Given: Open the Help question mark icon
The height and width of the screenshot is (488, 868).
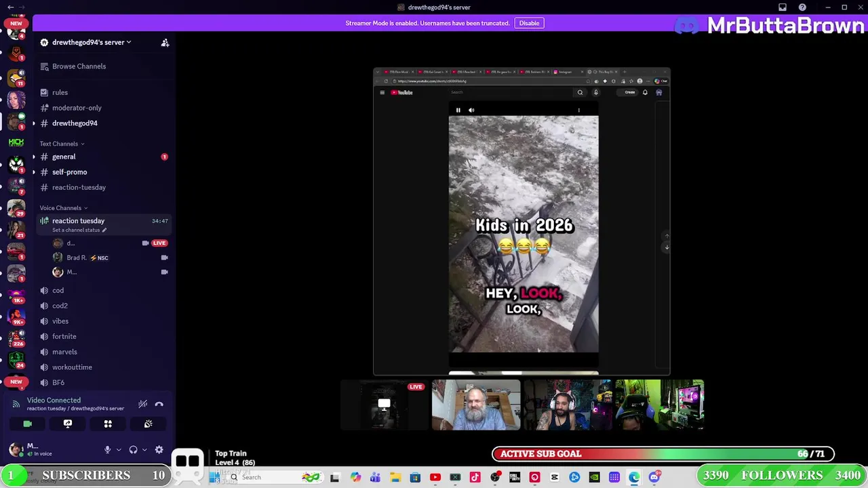Looking at the screenshot, I should pyautogui.click(x=802, y=7).
